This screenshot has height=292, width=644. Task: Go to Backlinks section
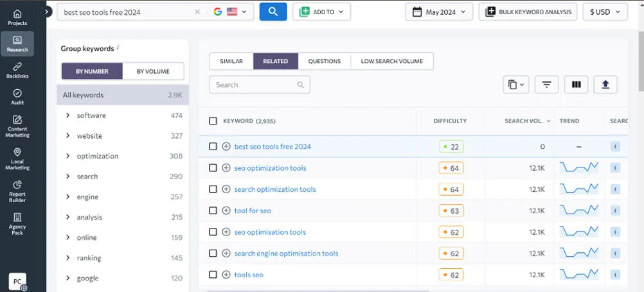[x=17, y=71]
